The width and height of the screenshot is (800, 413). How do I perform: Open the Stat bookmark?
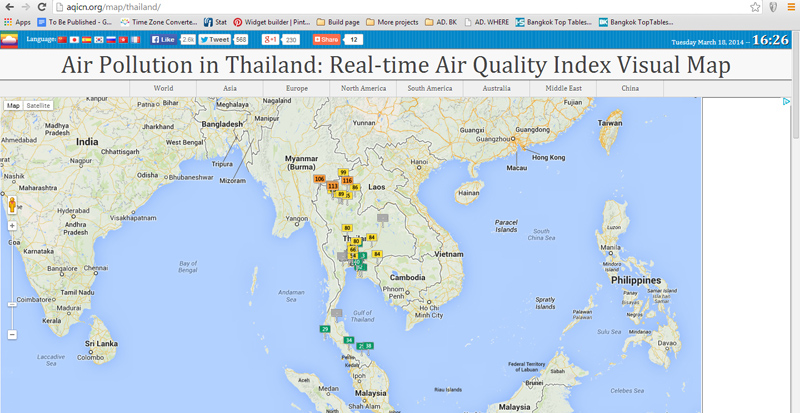(x=215, y=22)
